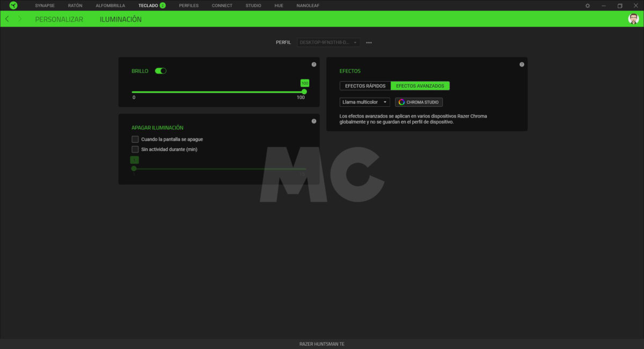The image size is (644, 349).
Task: Toggle the Brillo switch off
Action: pyautogui.click(x=160, y=71)
